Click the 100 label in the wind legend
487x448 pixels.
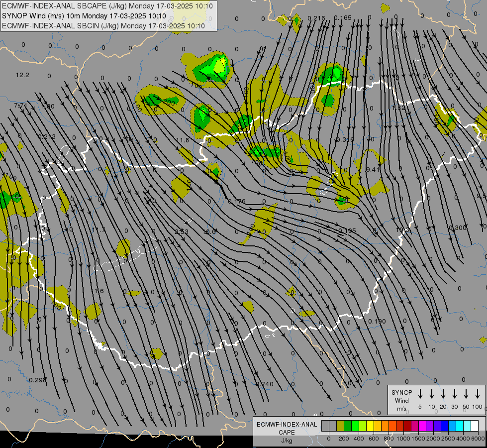click(478, 407)
